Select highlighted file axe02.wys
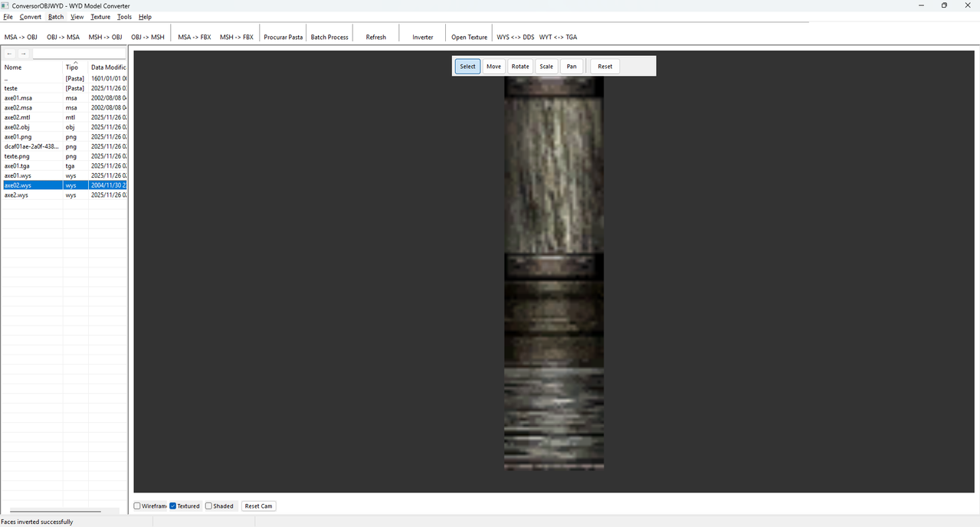Viewport: 980px width, 527px height. pyautogui.click(x=64, y=185)
